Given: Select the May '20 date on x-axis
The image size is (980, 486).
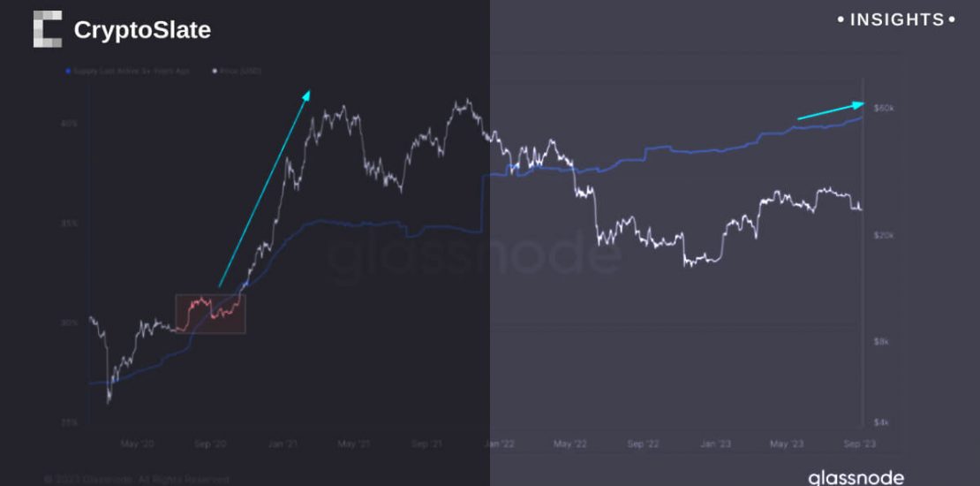Looking at the screenshot, I should pyautogui.click(x=135, y=444).
